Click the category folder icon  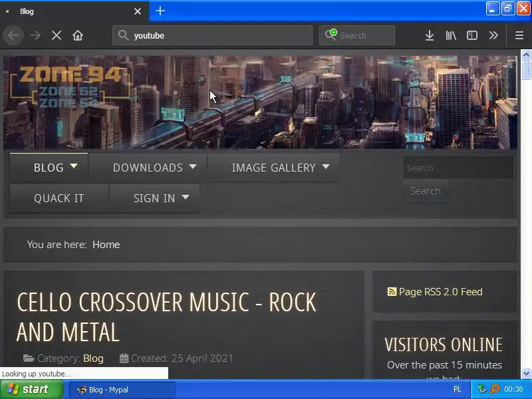click(x=29, y=358)
